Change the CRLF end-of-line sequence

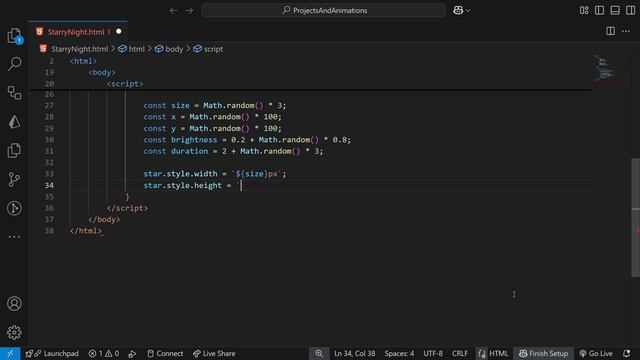point(460,353)
